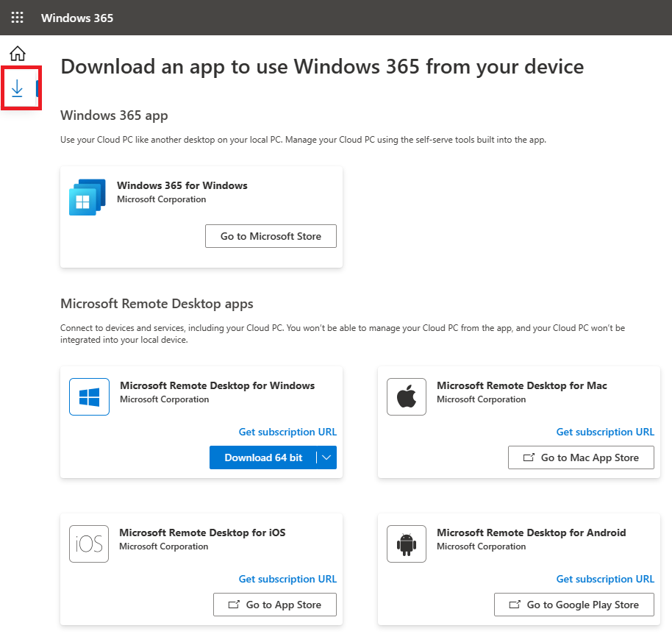This screenshot has width=672, height=634.
Task: Click the Windows 365 title in header
Action: 77,18
